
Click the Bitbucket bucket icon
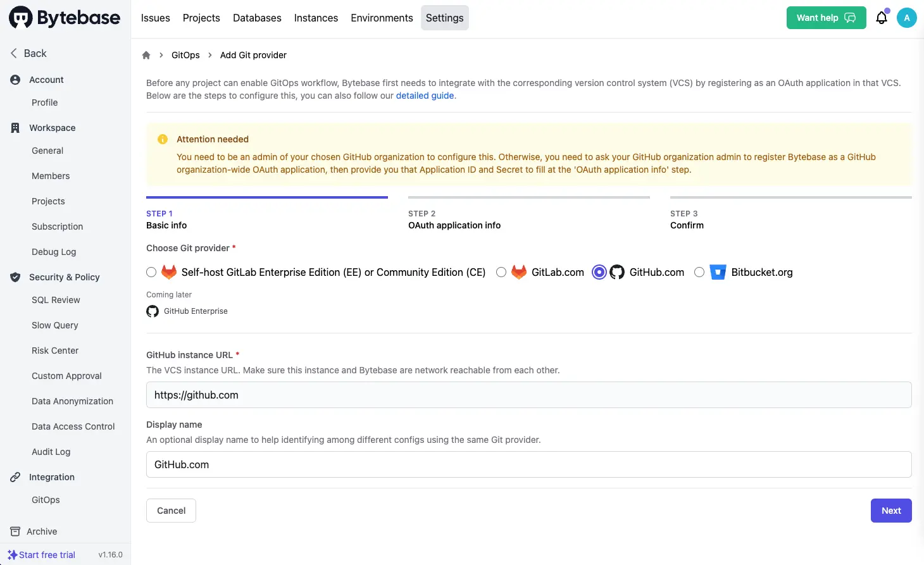click(718, 271)
